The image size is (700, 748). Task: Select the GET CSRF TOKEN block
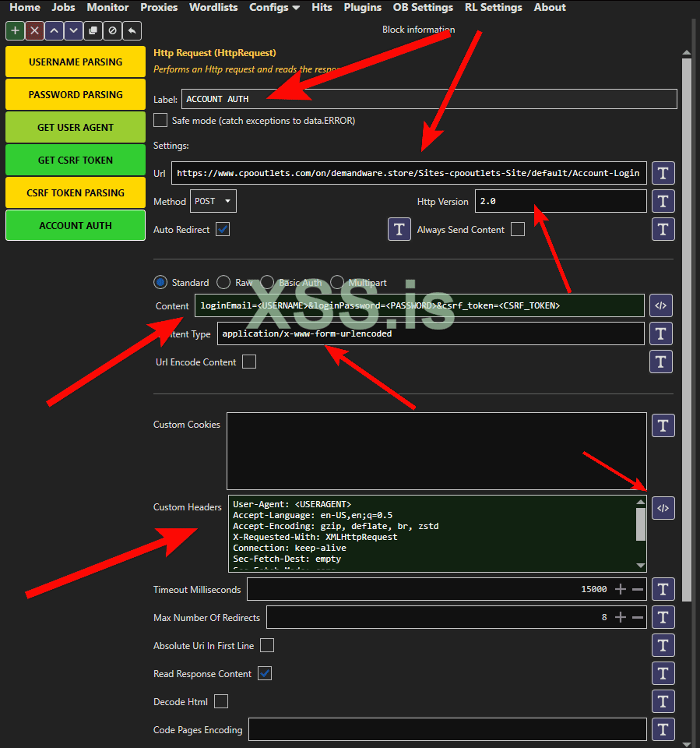(76, 161)
